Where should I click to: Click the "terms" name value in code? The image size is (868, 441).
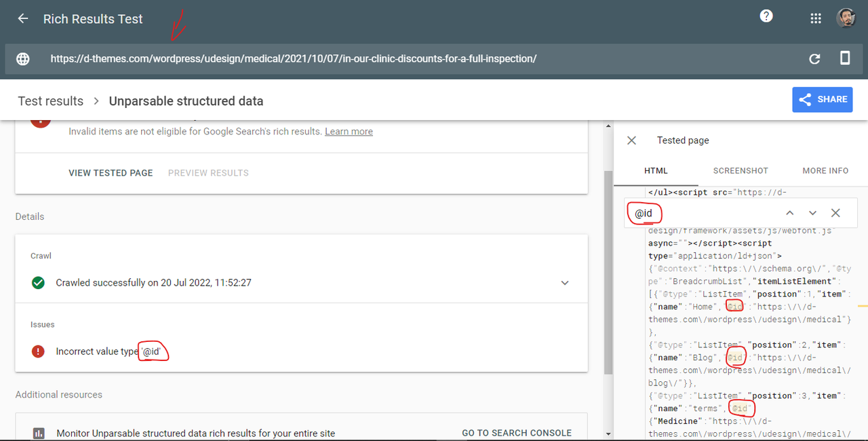coord(705,408)
